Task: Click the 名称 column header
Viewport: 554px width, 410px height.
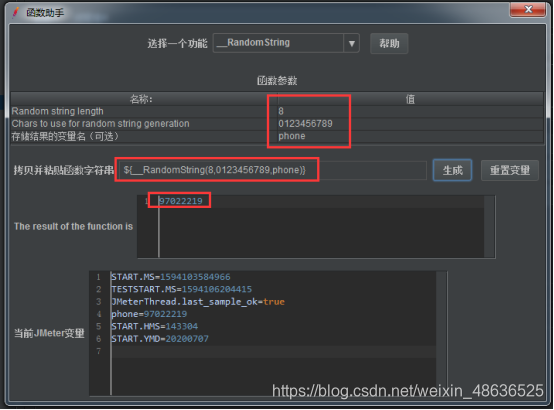Action: click(144, 99)
